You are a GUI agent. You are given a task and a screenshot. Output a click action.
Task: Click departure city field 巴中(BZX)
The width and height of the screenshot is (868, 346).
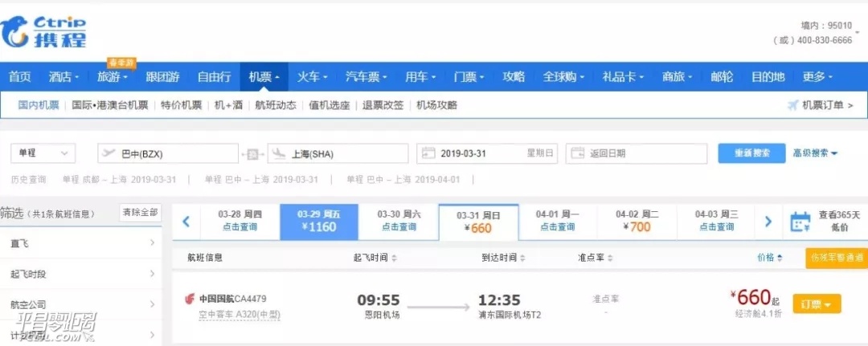click(168, 153)
